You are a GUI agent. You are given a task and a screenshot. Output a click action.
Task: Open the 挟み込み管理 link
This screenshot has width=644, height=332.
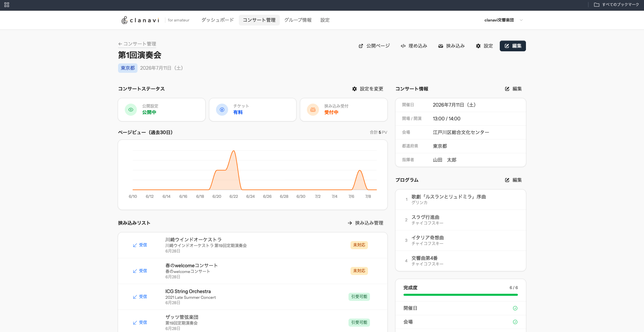coord(366,223)
